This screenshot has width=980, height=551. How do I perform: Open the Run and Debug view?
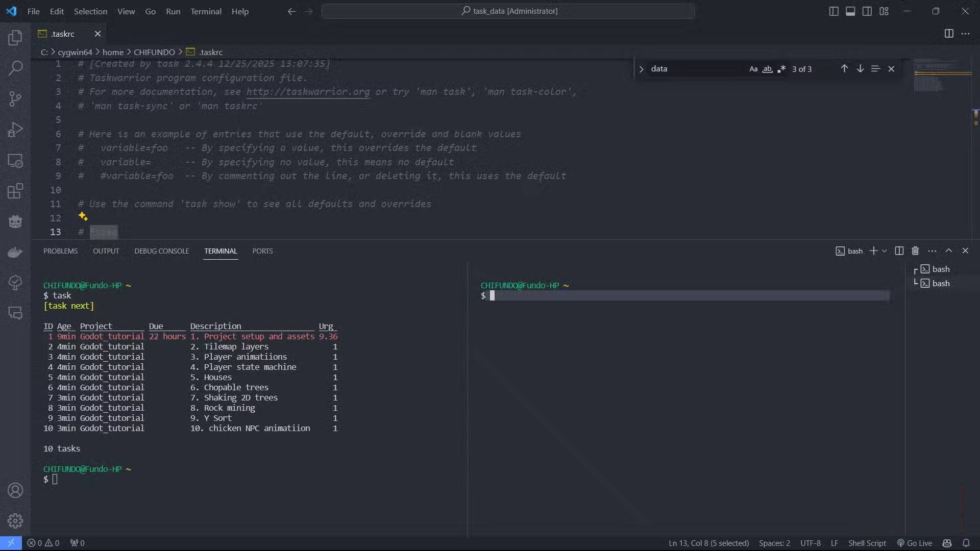pos(15,130)
